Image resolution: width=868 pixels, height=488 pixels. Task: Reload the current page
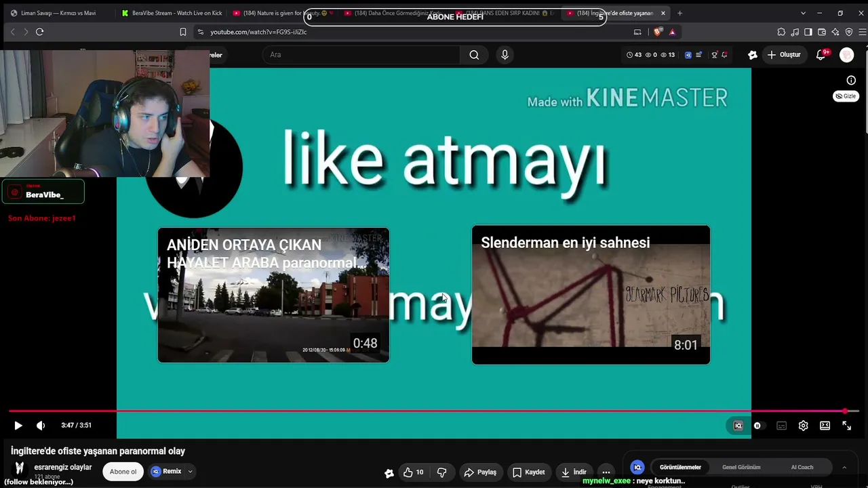[x=39, y=32]
